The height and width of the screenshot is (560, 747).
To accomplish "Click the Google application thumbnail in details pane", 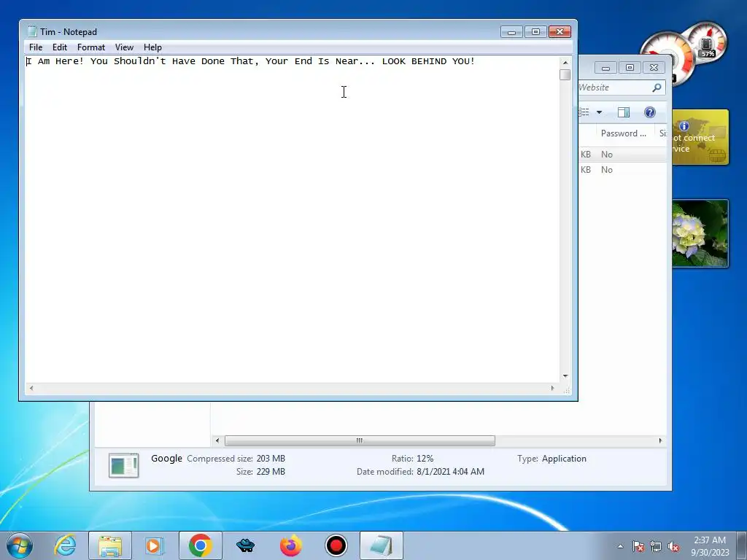I will [123, 465].
